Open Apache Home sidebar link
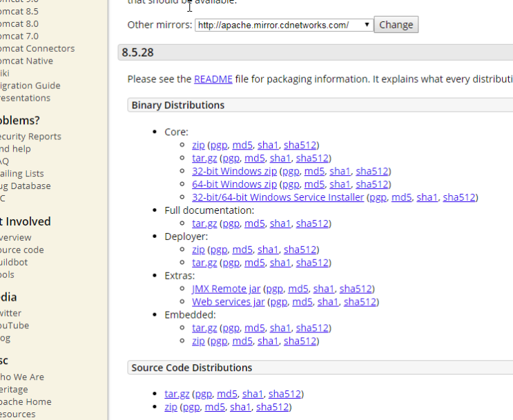 pos(26,401)
